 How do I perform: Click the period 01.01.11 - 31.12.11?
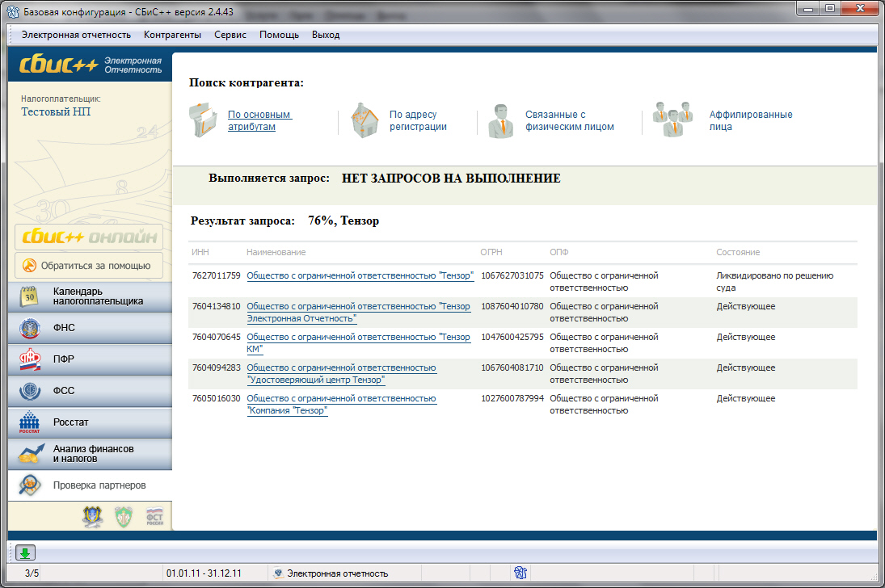pyautogui.click(x=204, y=573)
